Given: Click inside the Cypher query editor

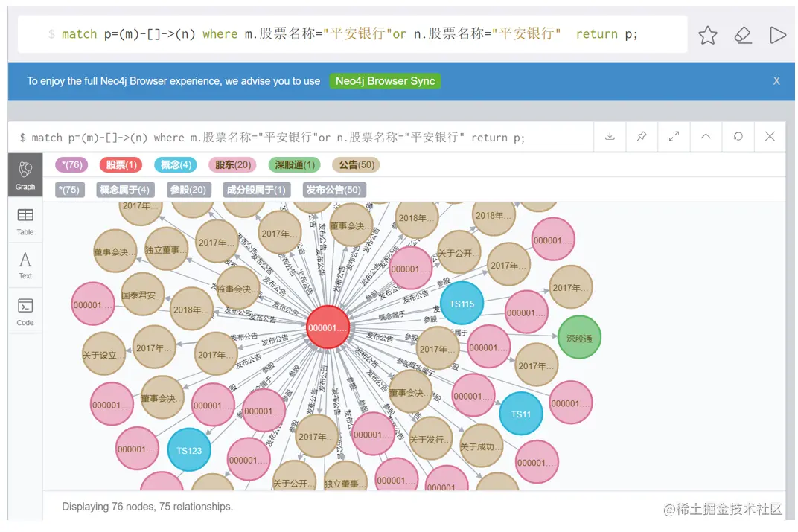Looking at the screenshot, I should 352,34.
